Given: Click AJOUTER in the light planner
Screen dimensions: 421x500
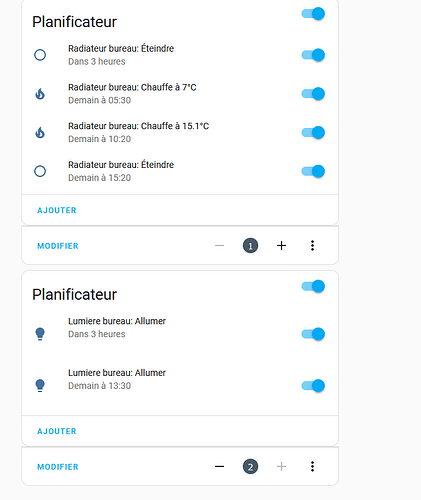Looking at the screenshot, I should point(57,431).
